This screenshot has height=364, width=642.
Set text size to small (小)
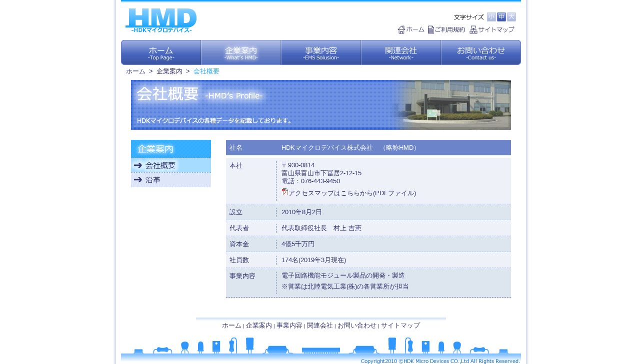point(491,17)
